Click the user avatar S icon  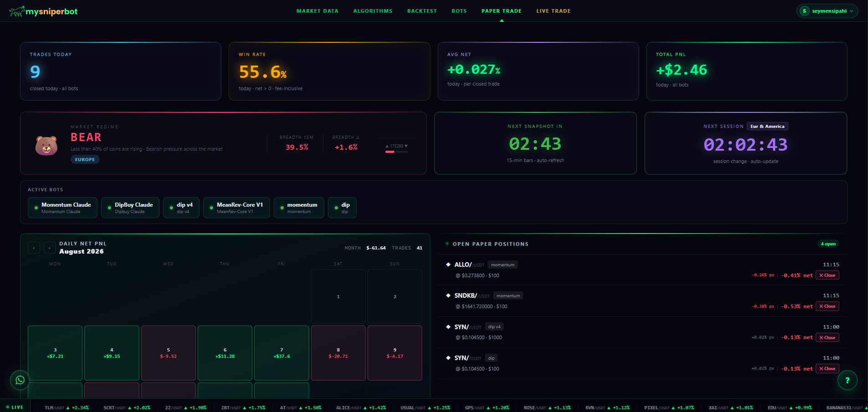[x=805, y=11]
